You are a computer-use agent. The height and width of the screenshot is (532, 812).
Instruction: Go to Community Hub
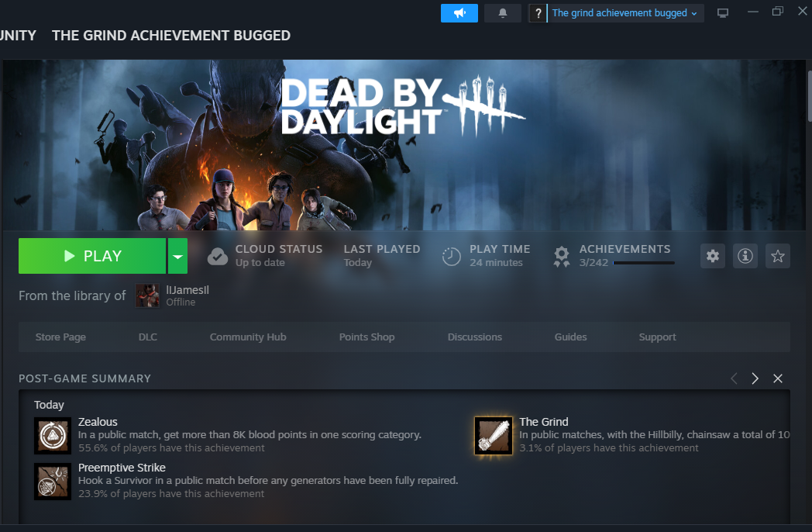(x=248, y=337)
